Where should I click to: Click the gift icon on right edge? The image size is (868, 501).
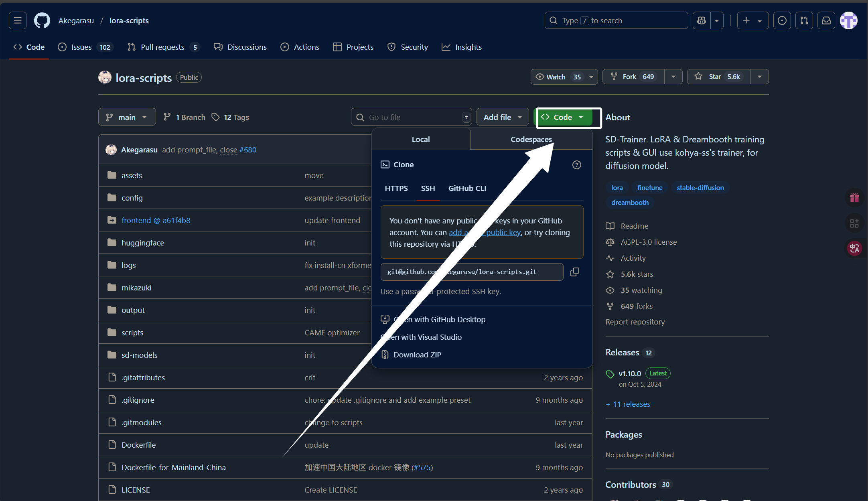coord(854,198)
